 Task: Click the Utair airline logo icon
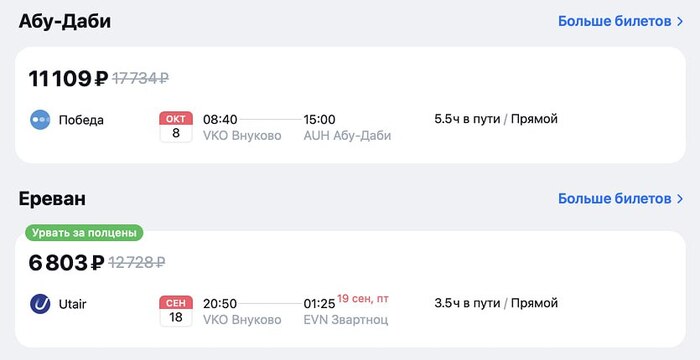coord(40,304)
